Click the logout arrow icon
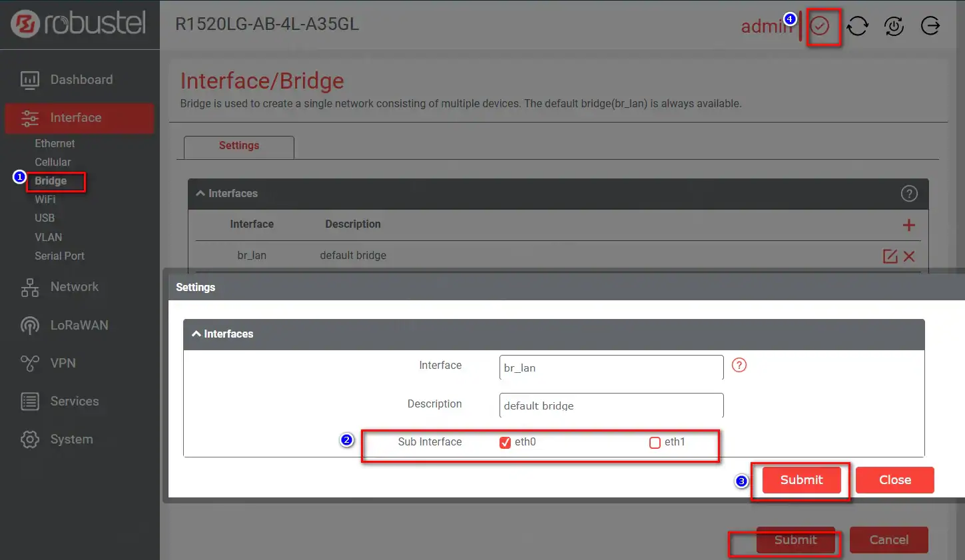965x560 pixels. tap(930, 26)
